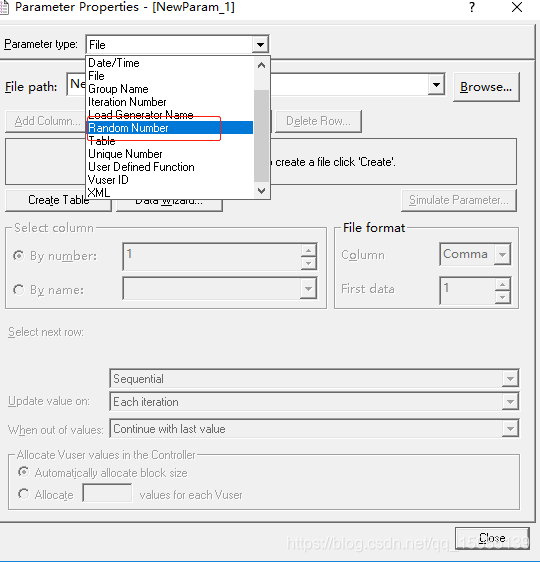Open the File path dropdown arrow

tap(436, 85)
